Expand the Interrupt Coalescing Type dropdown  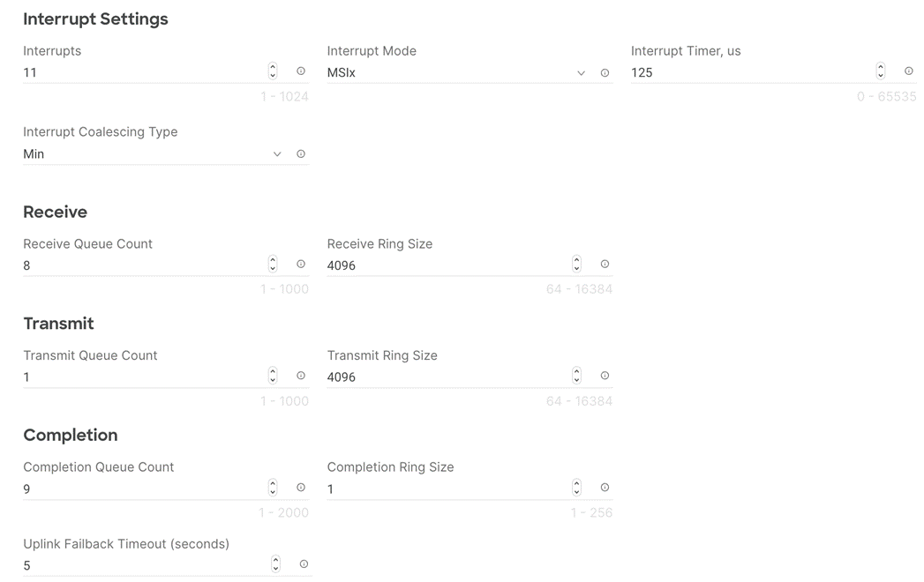(x=277, y=153)
